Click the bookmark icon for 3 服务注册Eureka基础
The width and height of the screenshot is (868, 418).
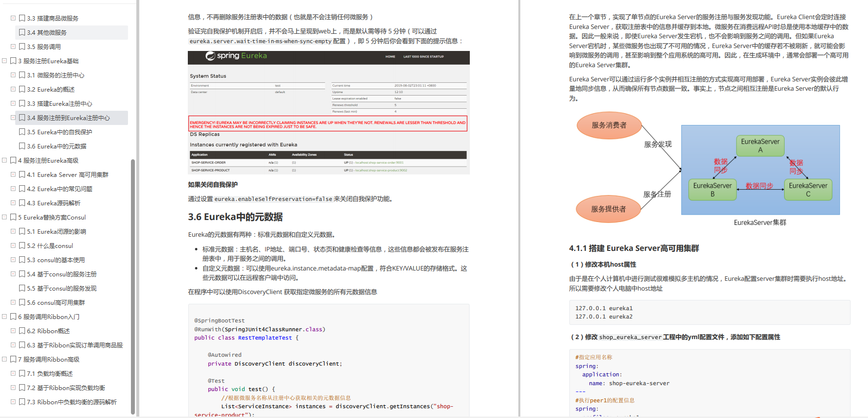click(x=13, y=61)
